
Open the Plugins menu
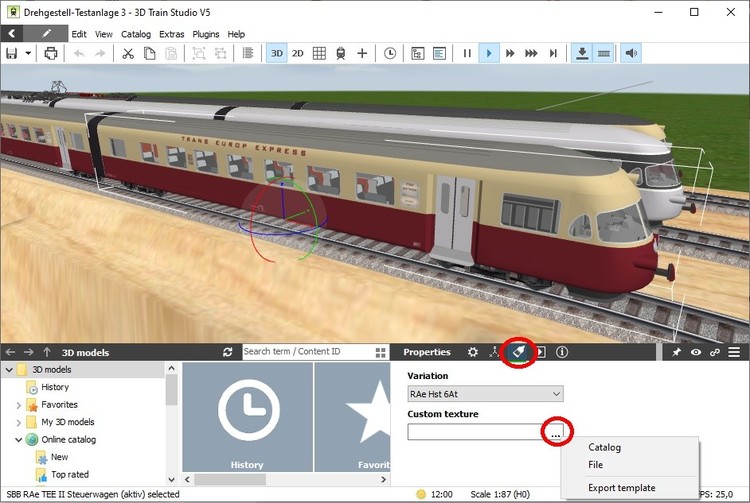tap(205, 34)
